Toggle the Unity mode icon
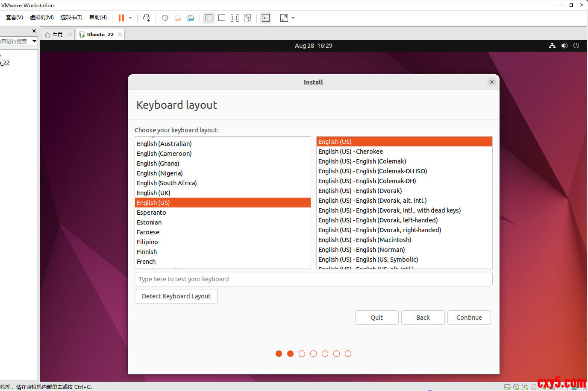588x391 pixels. (x=247, y=18)
